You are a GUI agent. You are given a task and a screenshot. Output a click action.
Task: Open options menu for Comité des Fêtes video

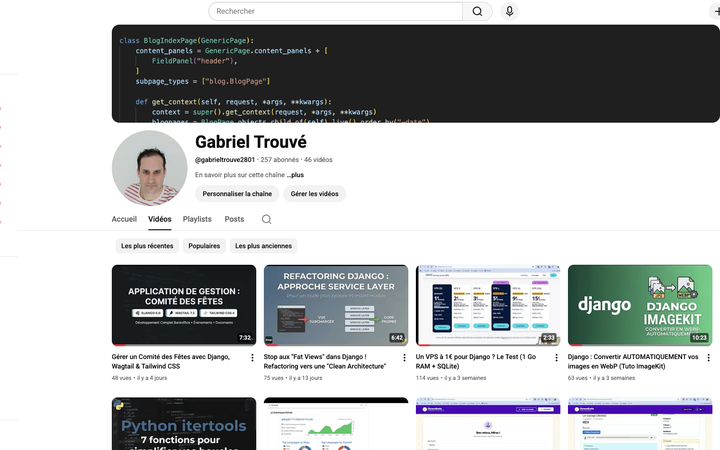tap(252, 357)
